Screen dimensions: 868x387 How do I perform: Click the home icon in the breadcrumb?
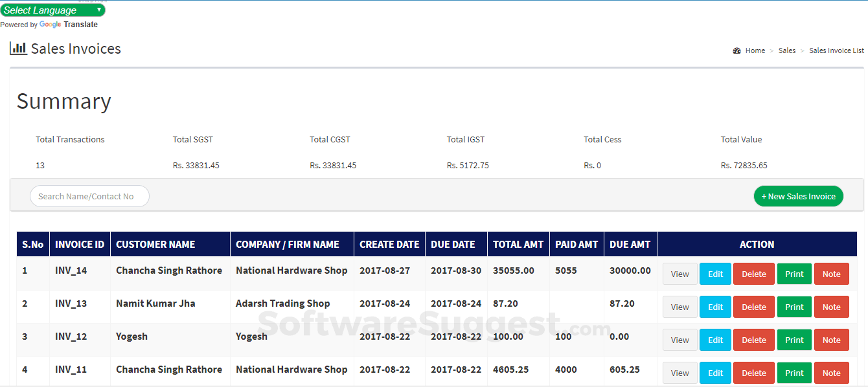[x=737, y=50]
